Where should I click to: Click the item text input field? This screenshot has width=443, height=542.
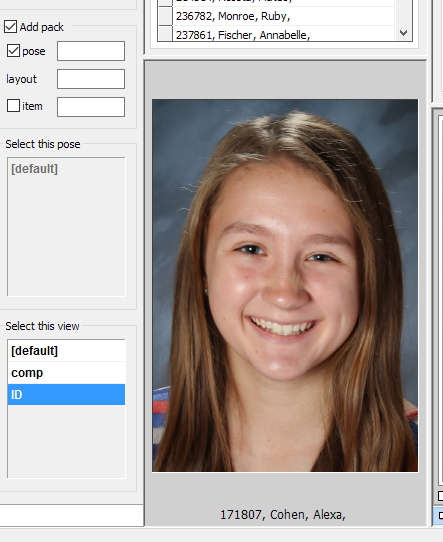[91, 107]
